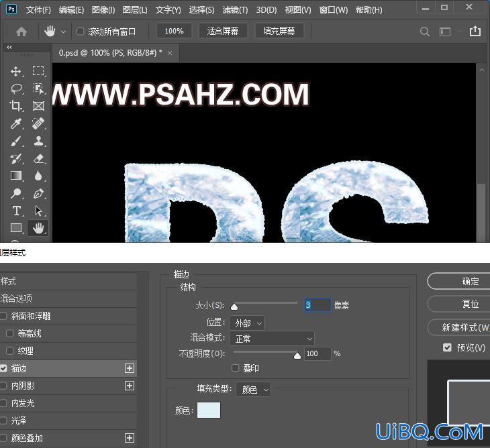Toggle the 叠印 overprint checkbox
Image resolution: width=490 pixels, height=448 pixels.
pyautogui.click(x=236, y=368)
